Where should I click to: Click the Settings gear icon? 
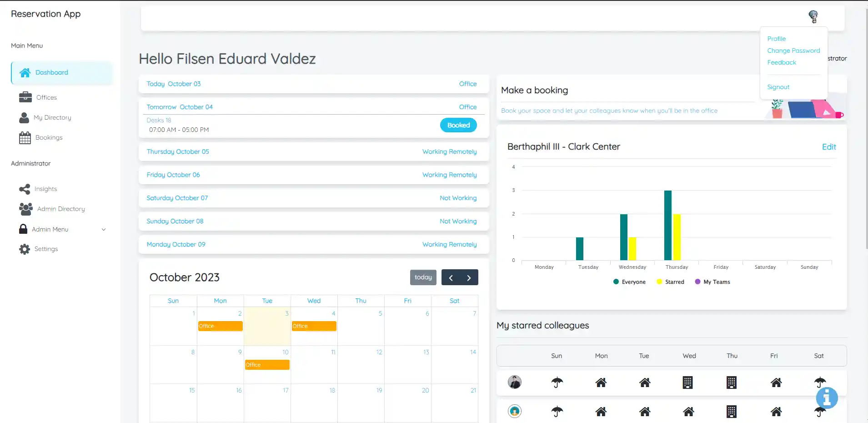coord(25,249)
